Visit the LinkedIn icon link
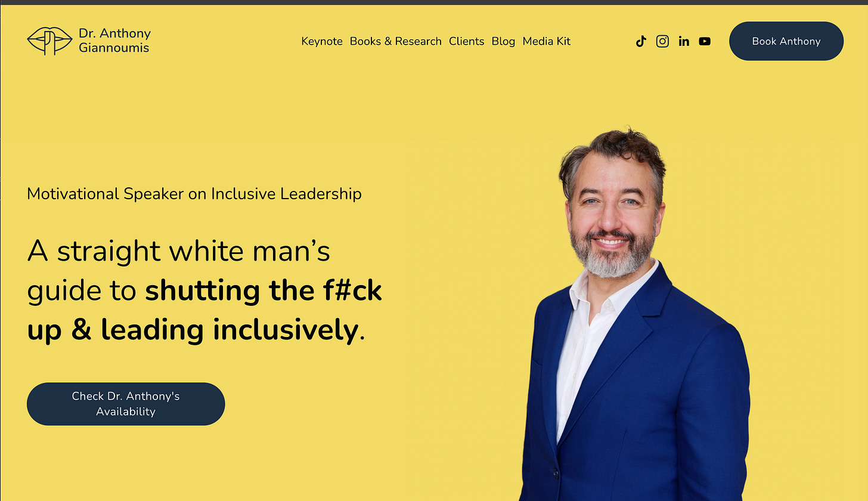868x501 pixels. point(684,41)
